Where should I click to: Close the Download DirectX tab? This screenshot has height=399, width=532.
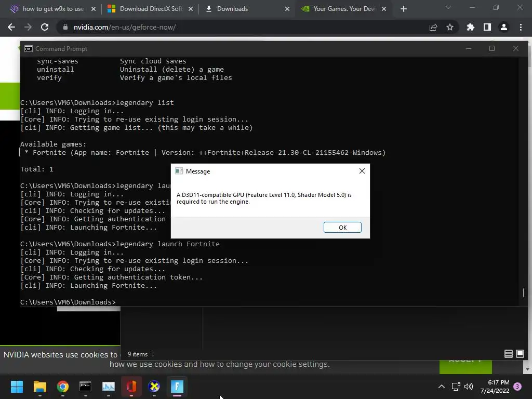[x=191, y=9]
